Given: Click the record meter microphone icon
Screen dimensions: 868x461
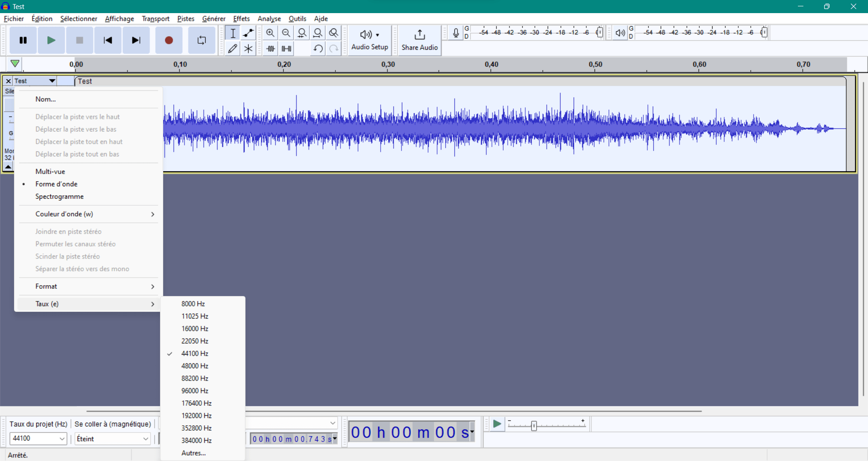Looking at the screenshot, I should [456, 33].
